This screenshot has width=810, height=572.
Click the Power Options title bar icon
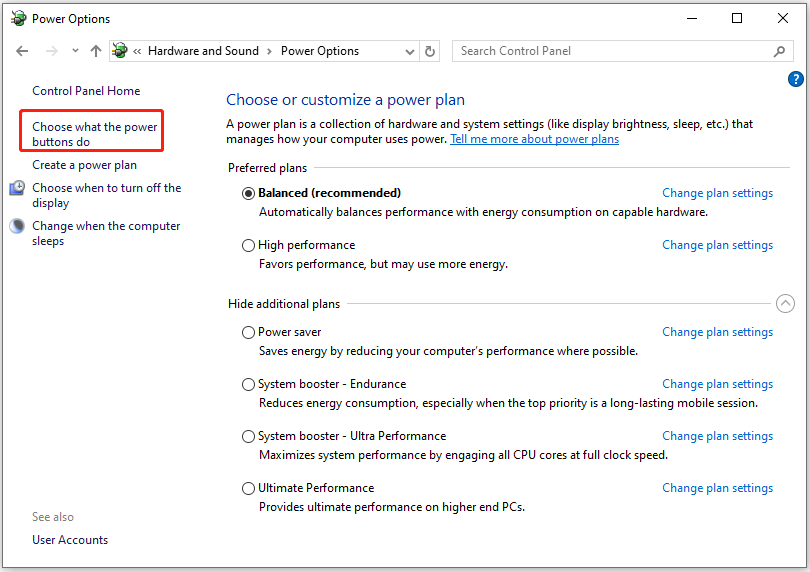18,18
